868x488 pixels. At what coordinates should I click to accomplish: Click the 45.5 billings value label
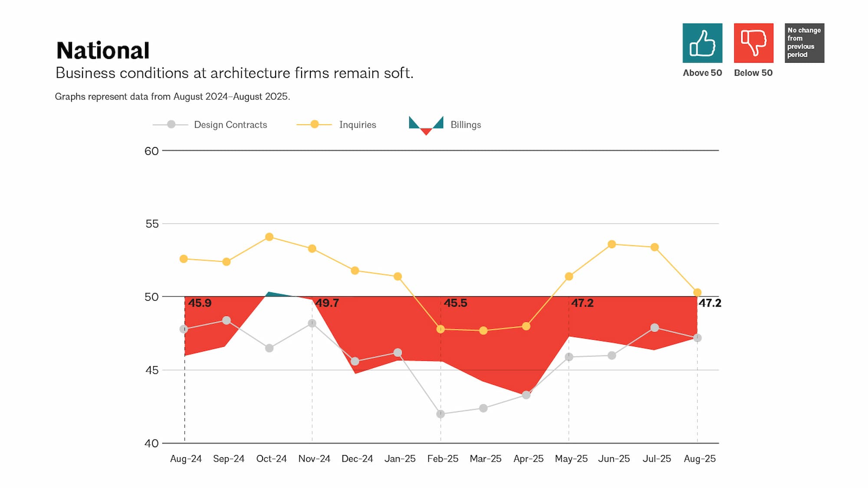click(x=455, y=303)
